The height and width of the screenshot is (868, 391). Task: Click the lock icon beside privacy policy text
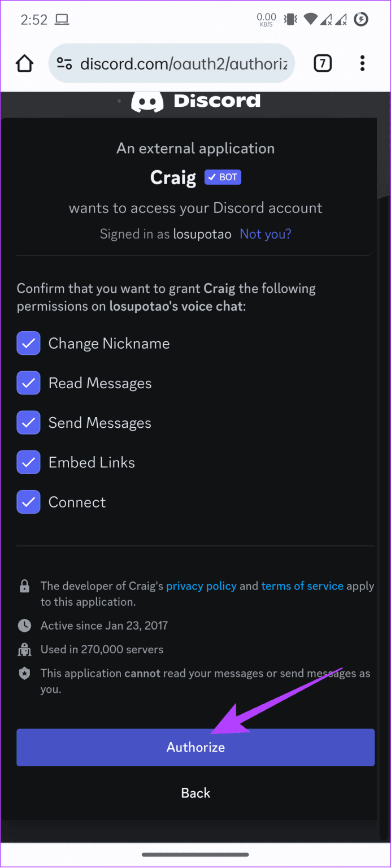(24, 586)
